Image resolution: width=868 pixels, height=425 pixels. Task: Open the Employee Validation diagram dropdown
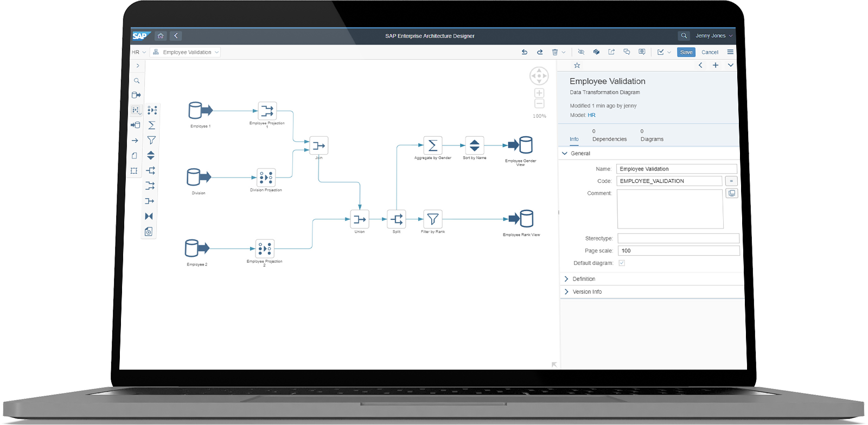[x=186, y=52]
